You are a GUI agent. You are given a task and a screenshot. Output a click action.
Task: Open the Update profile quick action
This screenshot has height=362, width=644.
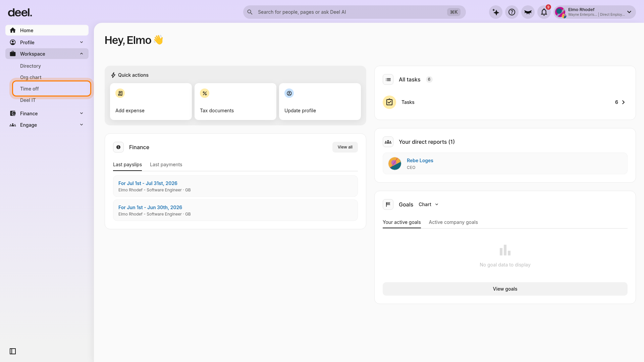pyautogui.click(x=320, y=102)
